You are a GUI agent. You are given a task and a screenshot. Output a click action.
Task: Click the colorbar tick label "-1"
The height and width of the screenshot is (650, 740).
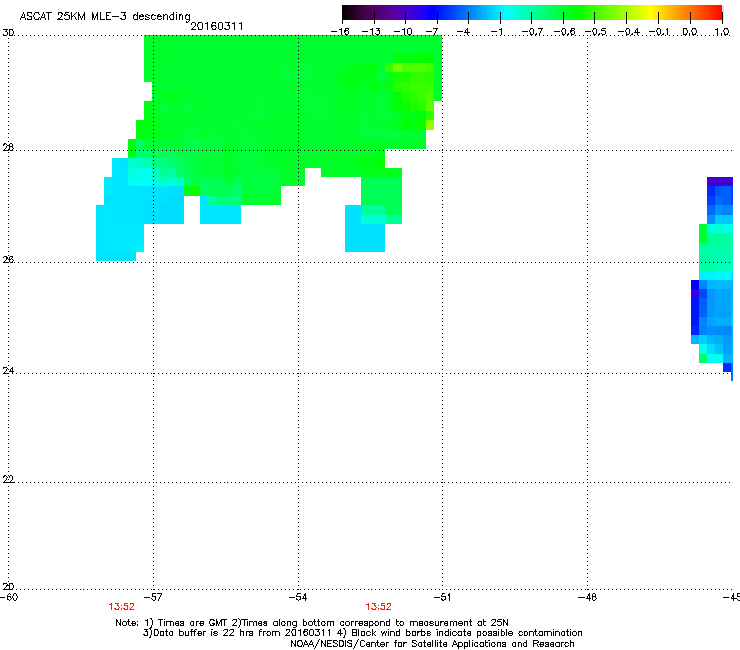(x=496, y=32)
